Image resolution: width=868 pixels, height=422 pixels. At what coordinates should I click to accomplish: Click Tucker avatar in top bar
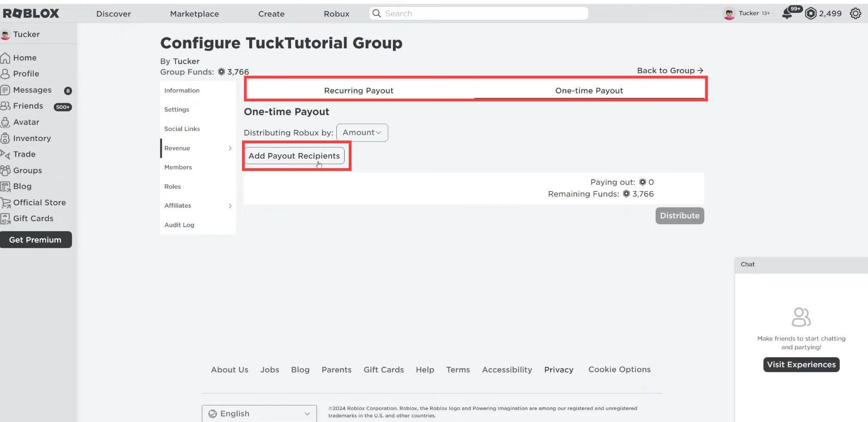tap(729, 14)
